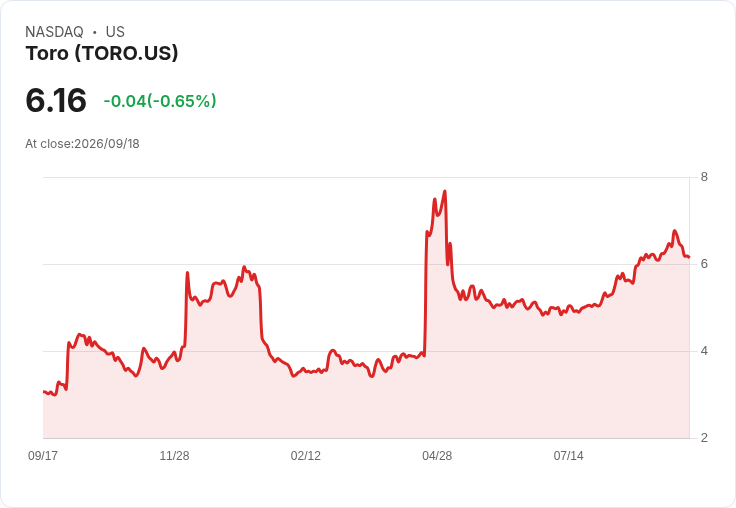Click the 4 label on the price axis

point(704,351)
